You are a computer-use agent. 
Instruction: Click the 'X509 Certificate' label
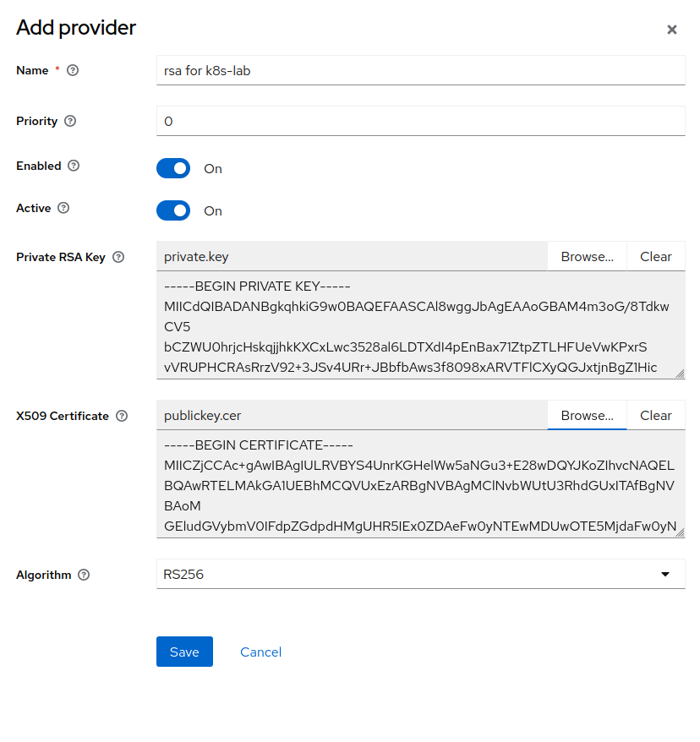(63, 416)
